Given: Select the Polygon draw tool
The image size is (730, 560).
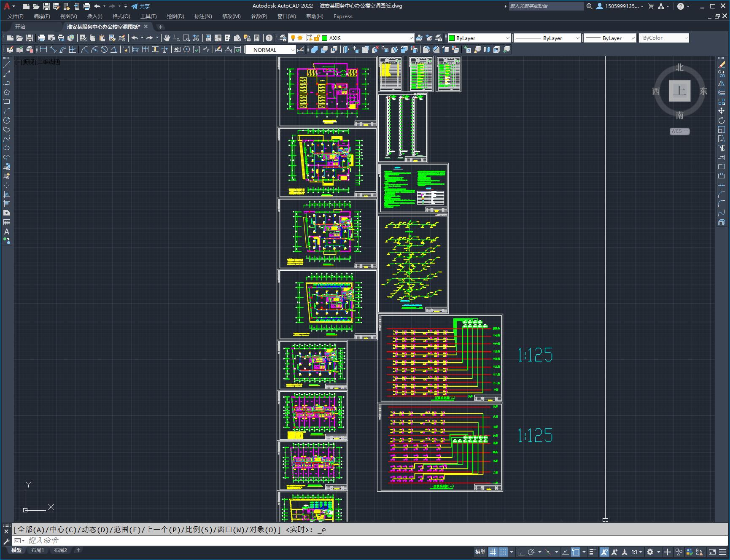Looking at the screenshot, I should 7,92.
